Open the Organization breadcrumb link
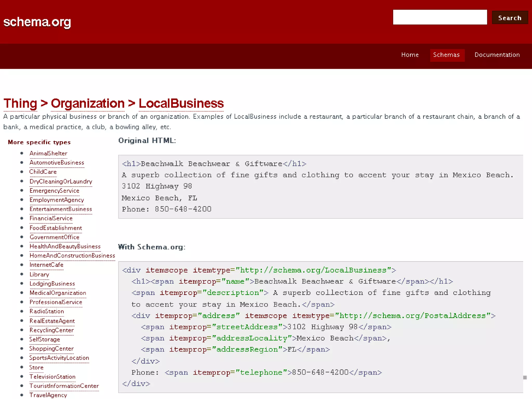532x399 pixels. [x=88, y=103]
